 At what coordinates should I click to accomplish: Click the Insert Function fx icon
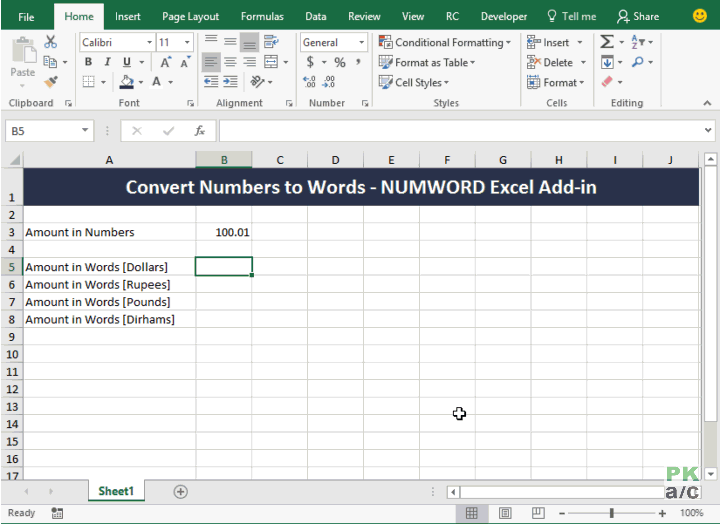click(200, 131)
